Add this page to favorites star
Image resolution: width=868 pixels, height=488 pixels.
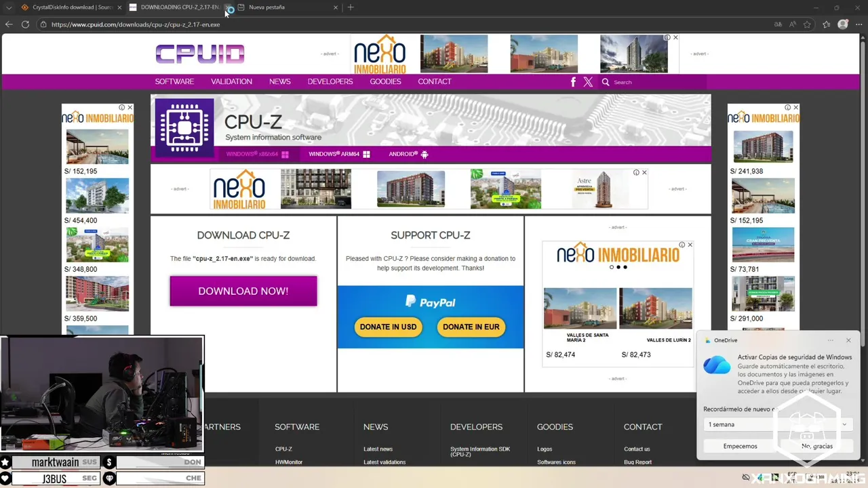[x=807, y=24]
